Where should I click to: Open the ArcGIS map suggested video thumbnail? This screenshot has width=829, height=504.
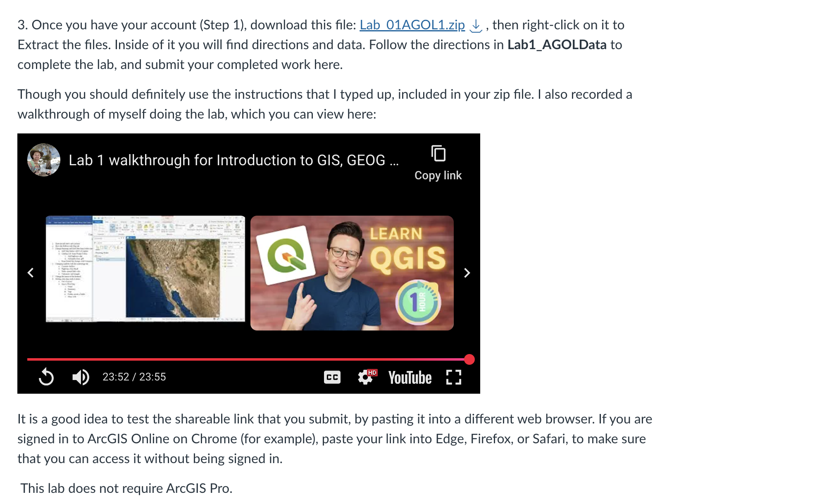coord(145,269)
